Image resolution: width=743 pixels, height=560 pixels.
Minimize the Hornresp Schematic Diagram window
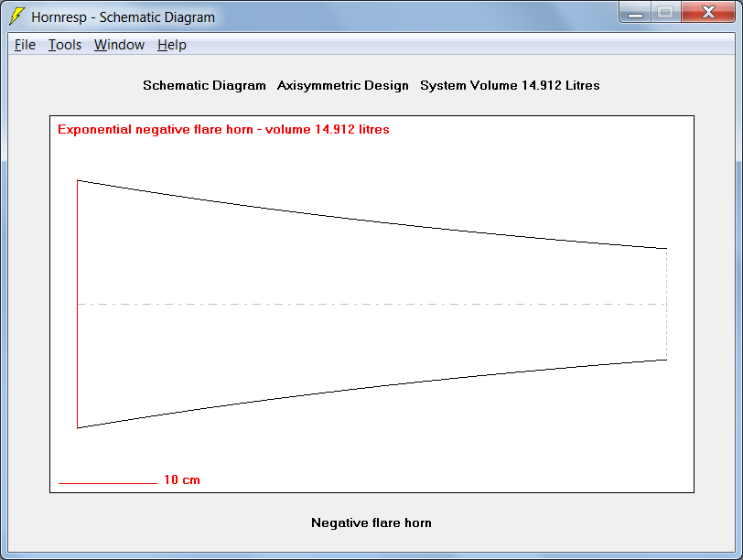coord(635,12)
